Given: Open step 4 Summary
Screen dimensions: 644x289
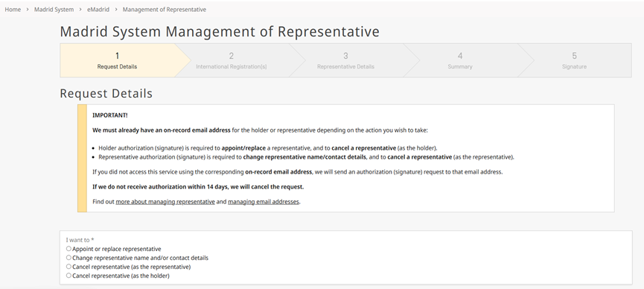Looking at the screenshot, I should (x=460, y=60).
